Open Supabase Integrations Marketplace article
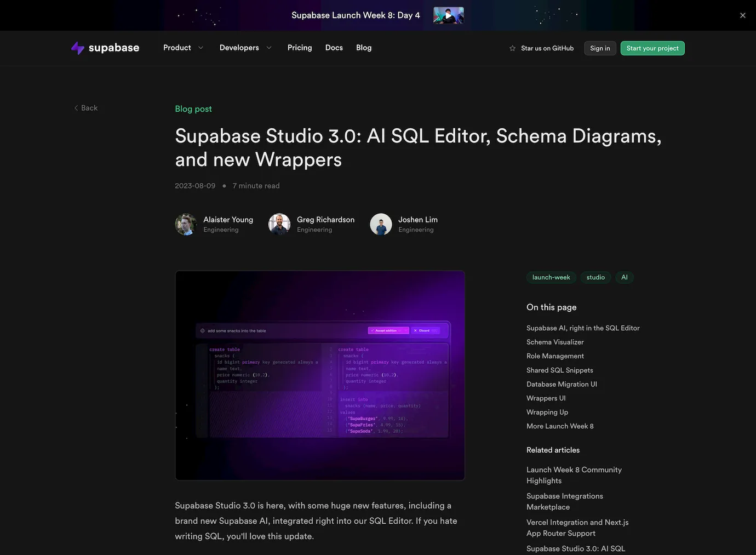Screen dimensions: 756x555 pyautogui.click(x=564, y=501)
